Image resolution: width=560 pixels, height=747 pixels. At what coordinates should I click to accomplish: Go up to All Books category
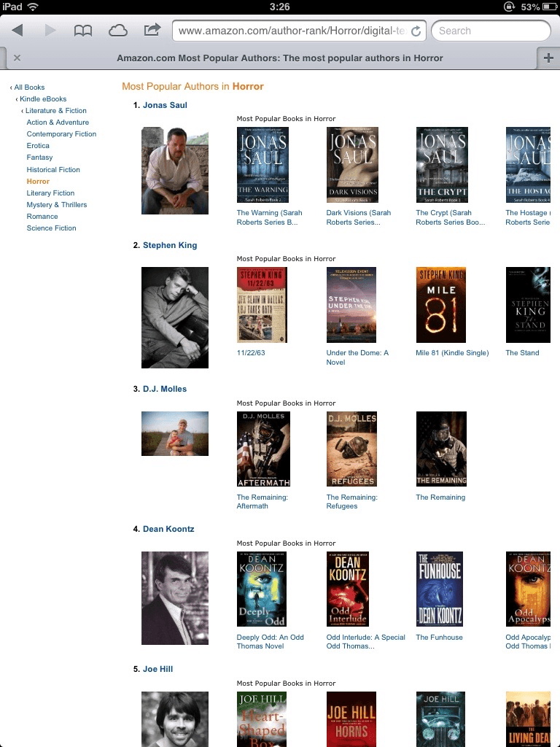(29, 88)
